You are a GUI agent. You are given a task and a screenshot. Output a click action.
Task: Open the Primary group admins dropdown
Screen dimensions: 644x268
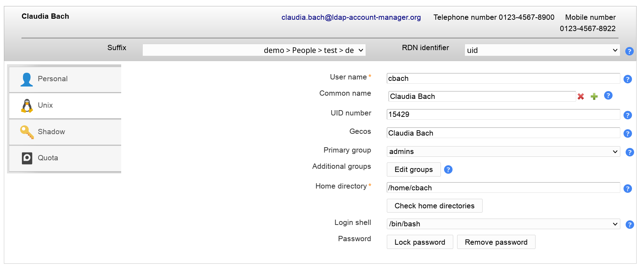click(x=503, y=151)
